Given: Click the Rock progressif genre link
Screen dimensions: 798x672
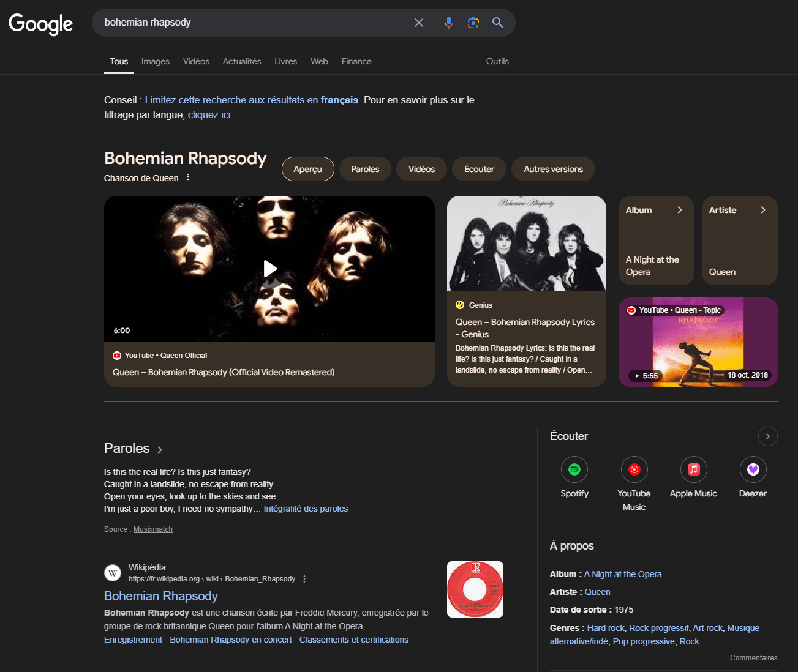Looking at the screenshot, I should tap(658, 628).
